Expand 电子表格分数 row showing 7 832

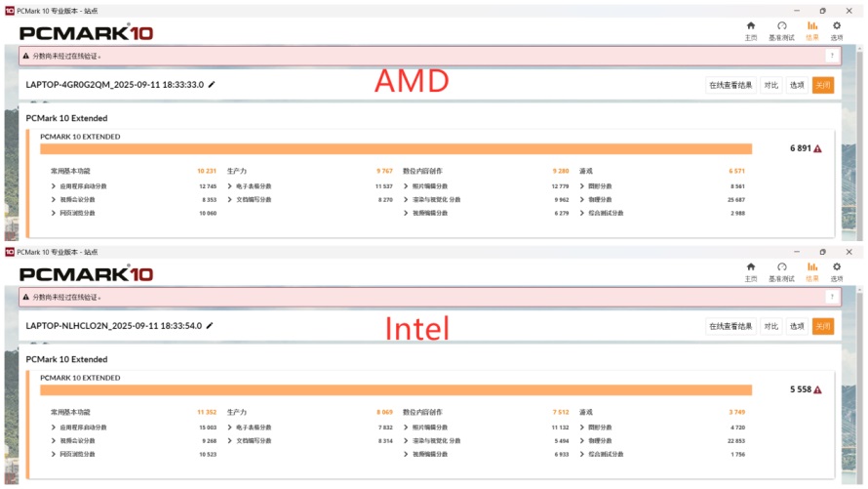(x=230, y=428)
